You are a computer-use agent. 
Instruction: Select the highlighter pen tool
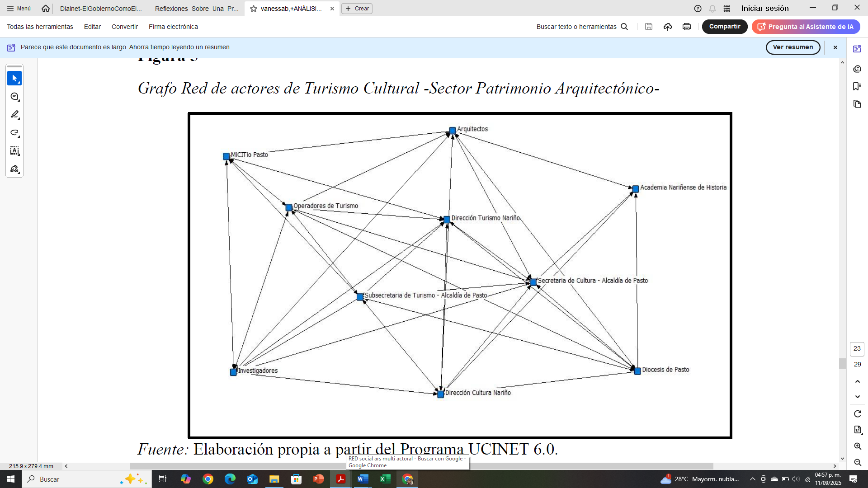pos(14,115)
